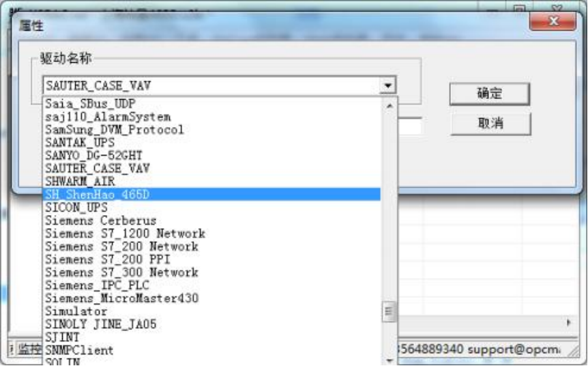Image resolution: width=588 pixels, height=366 pixels.
Task: Select SICON_UPS from the list
Action: pos(212,207)
